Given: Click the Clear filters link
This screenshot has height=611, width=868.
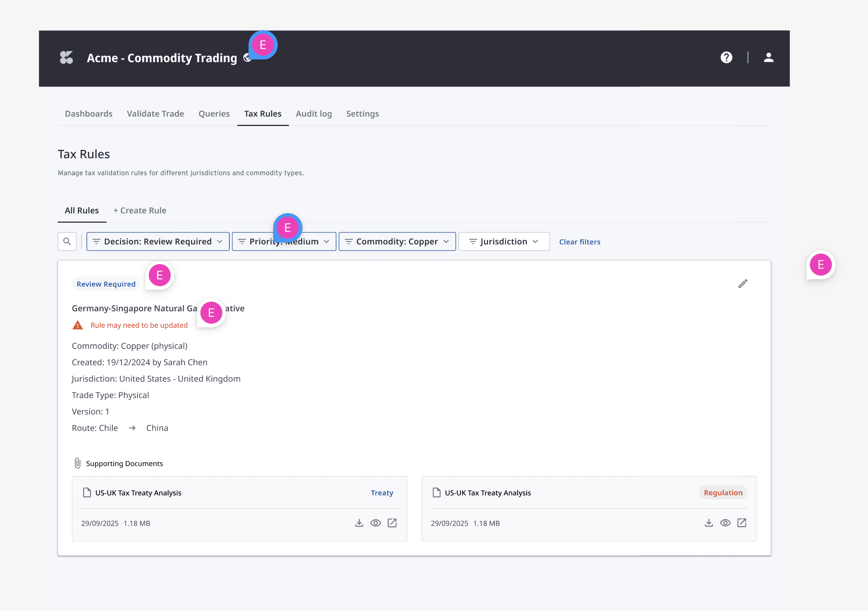Looking at the screenshot, I should (x=579, y=242).
